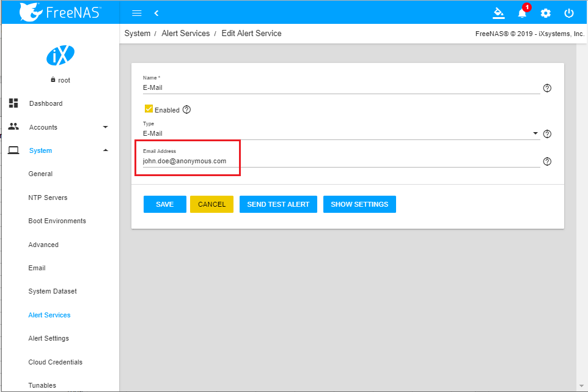Click the settings gear icon in header
Viewport: 588px width, 392px height.
pos(545,13)
